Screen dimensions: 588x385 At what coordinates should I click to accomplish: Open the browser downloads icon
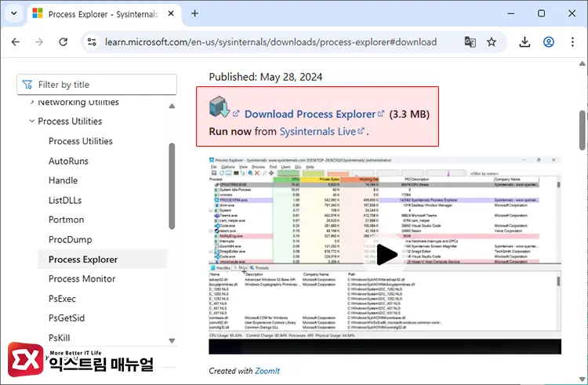pyautogui.click(x=524, y=42)
